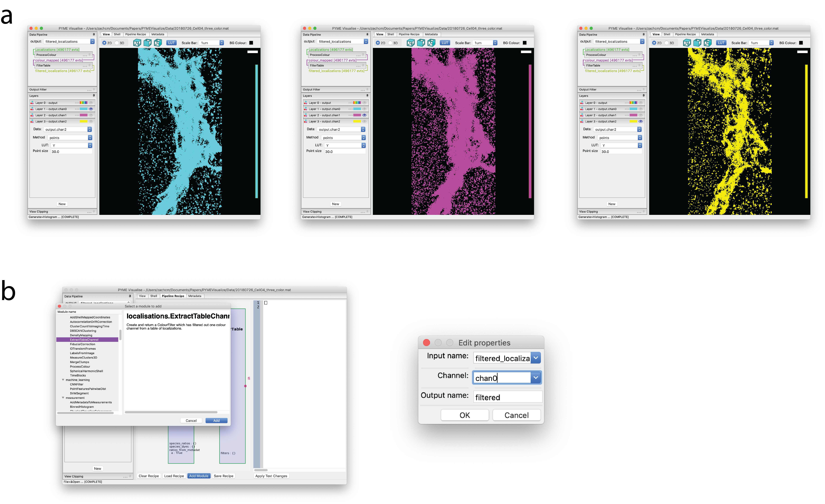
Task: Toggle Layer 2 eye icon in cyan-image window
Action: coord(91,115)
